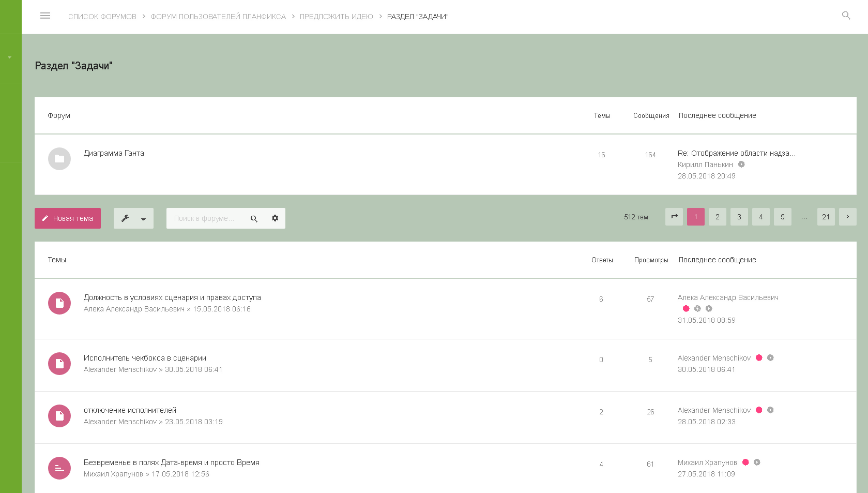Jump to latest post dated 27.05.2018 11:09
868x493 pixels.
click(757, 462)
